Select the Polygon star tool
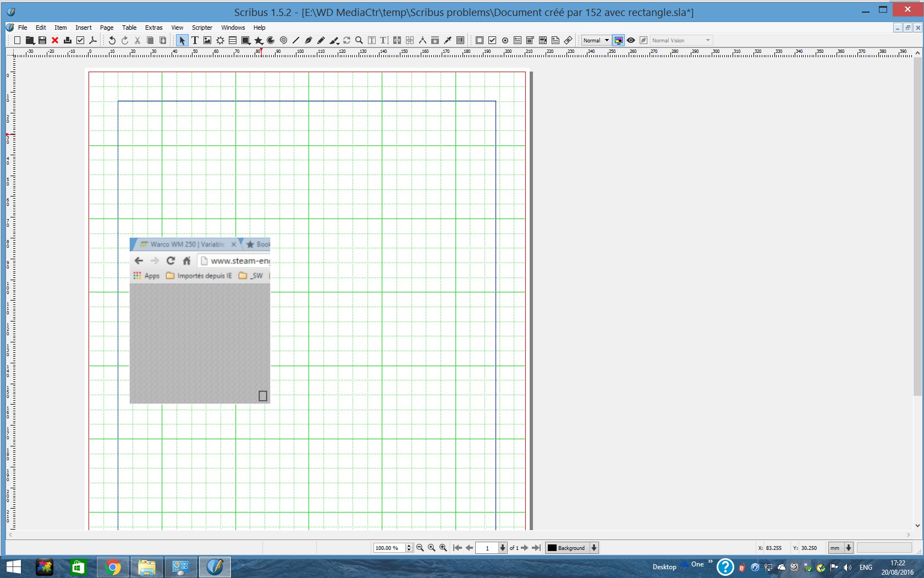The image size is (924, 578). (258, 40)
